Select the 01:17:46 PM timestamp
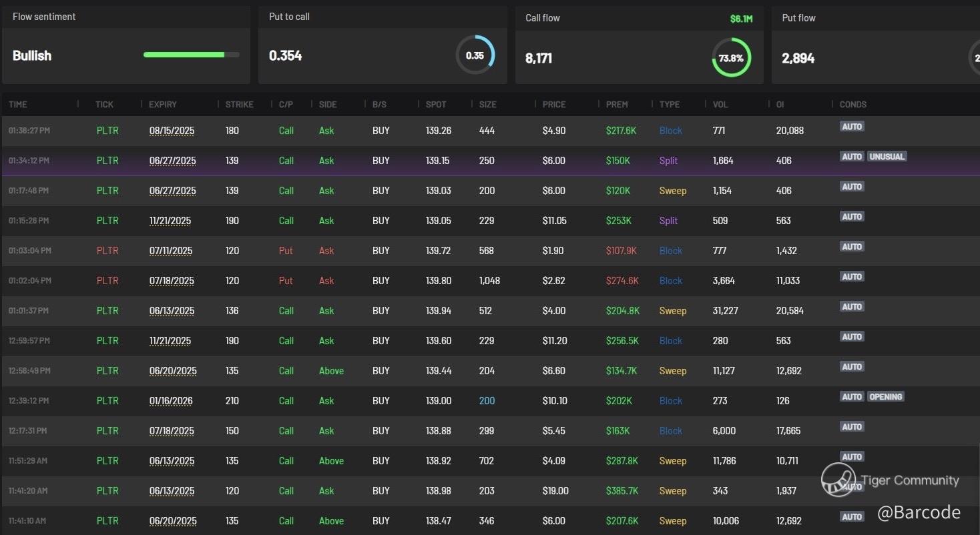 point(29,191)
